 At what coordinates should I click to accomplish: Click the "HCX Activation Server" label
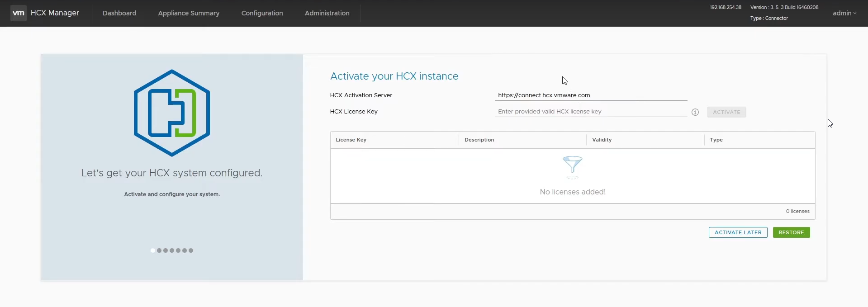click(x=361, y=95)
